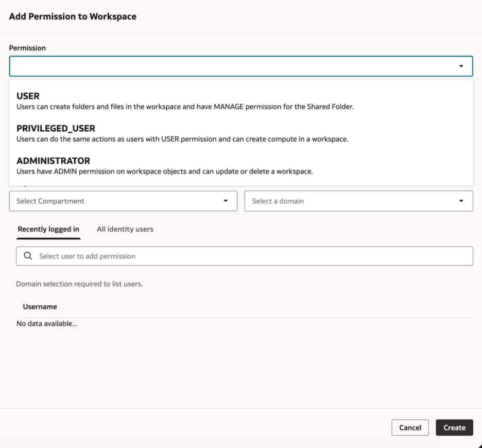Select PRIVILEGED_USER permission option
Image resolution: width=482 pixels, height=448 pixels.
click(56, 128)
